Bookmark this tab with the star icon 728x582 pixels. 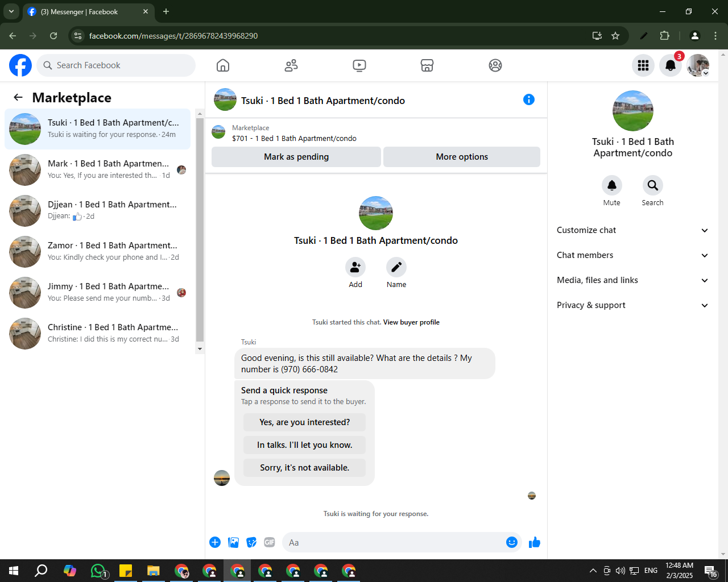point(615,36)
